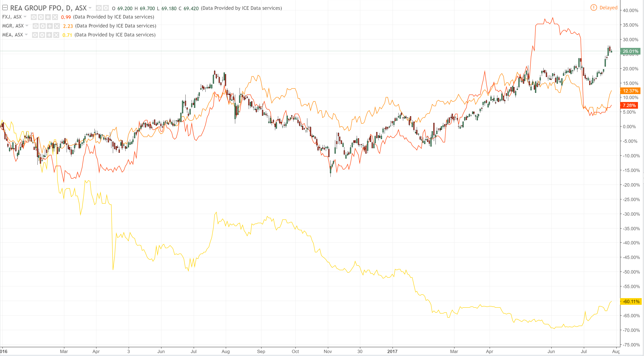Hide FXJ, ASX with eye icon
This screenshot has height=356, width=644.
pos(34,17)
